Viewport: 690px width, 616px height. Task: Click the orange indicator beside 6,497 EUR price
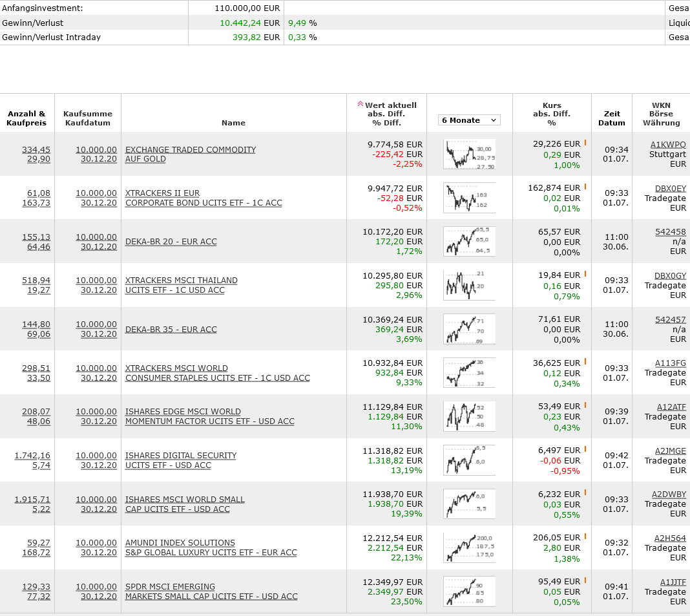click(x=585, y=449)
